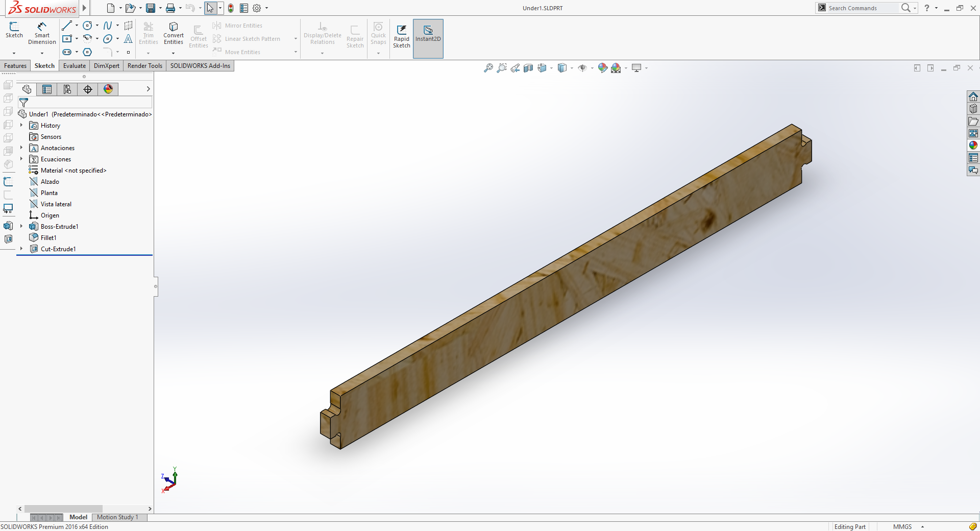Toggle Instant2D mode off

pos(428,38)
